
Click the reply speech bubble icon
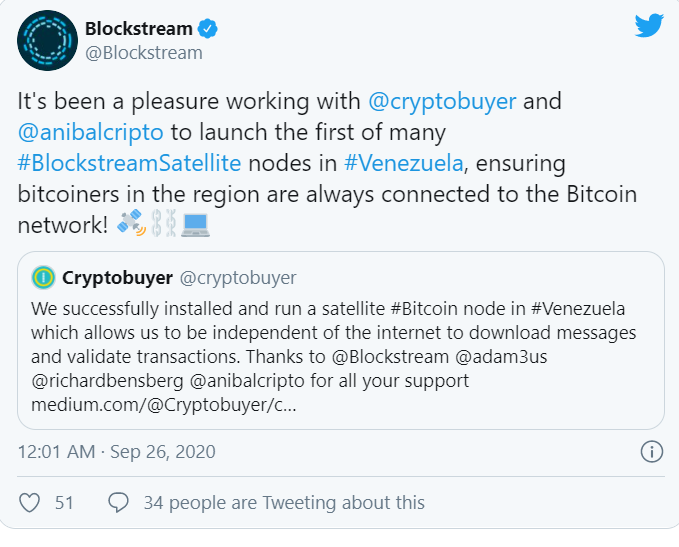pos(118,503)
